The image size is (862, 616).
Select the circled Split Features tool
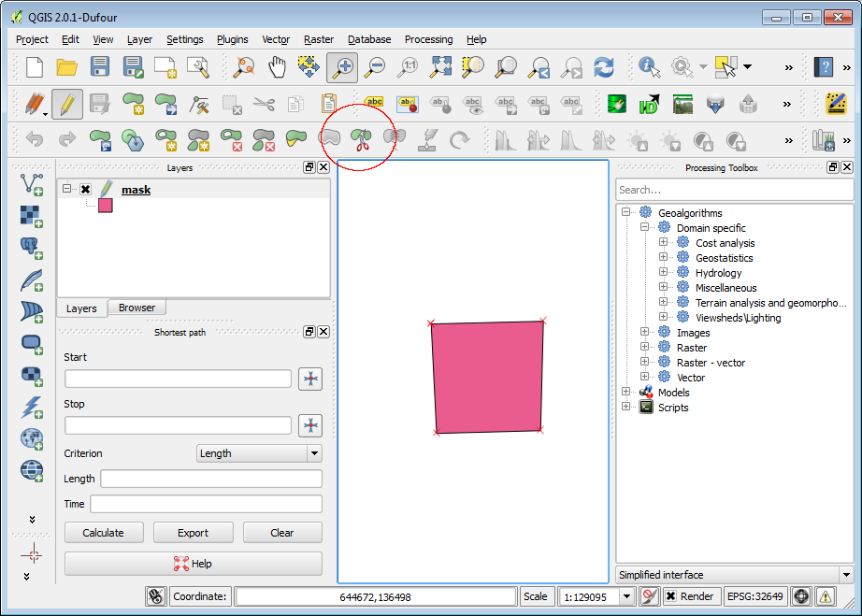[x=360, y=139]
